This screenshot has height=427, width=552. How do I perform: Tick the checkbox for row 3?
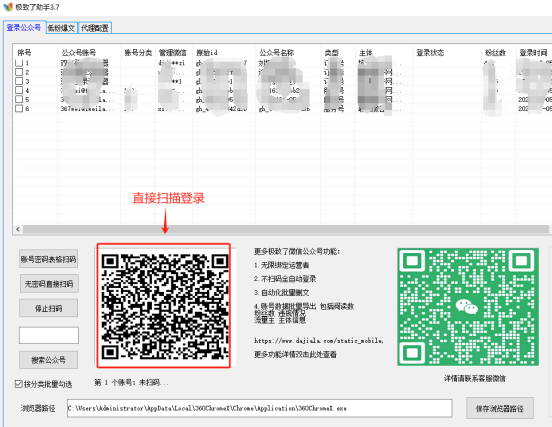tap(19, 81)
